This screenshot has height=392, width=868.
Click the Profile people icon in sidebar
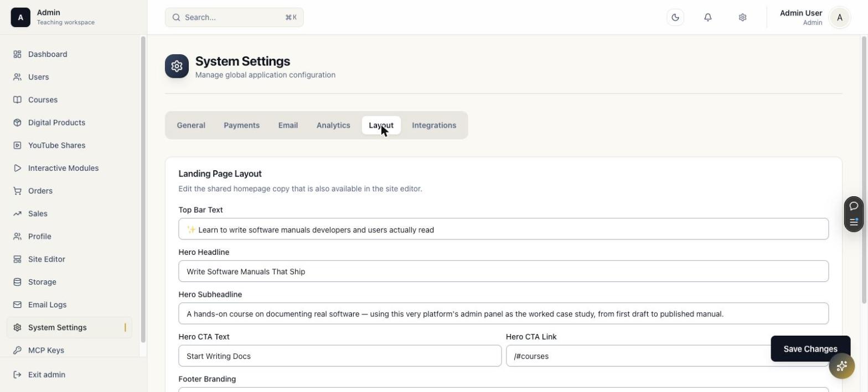point(17,236)
